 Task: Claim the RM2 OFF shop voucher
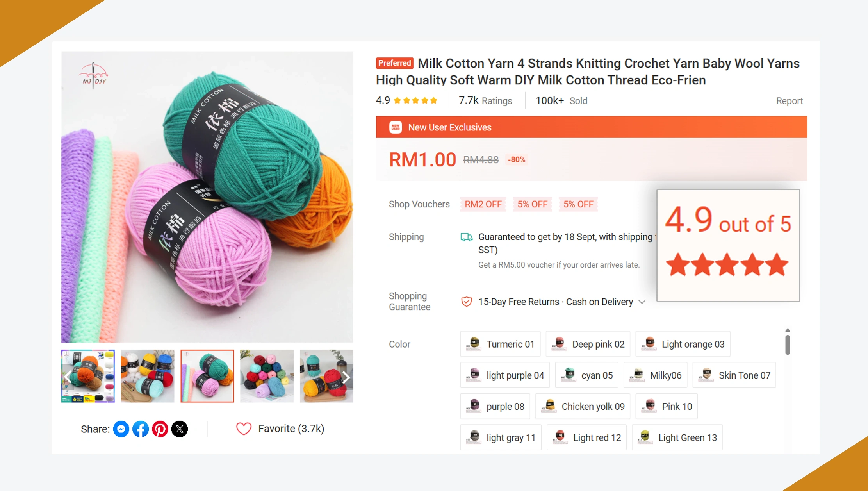pos(483,204)
